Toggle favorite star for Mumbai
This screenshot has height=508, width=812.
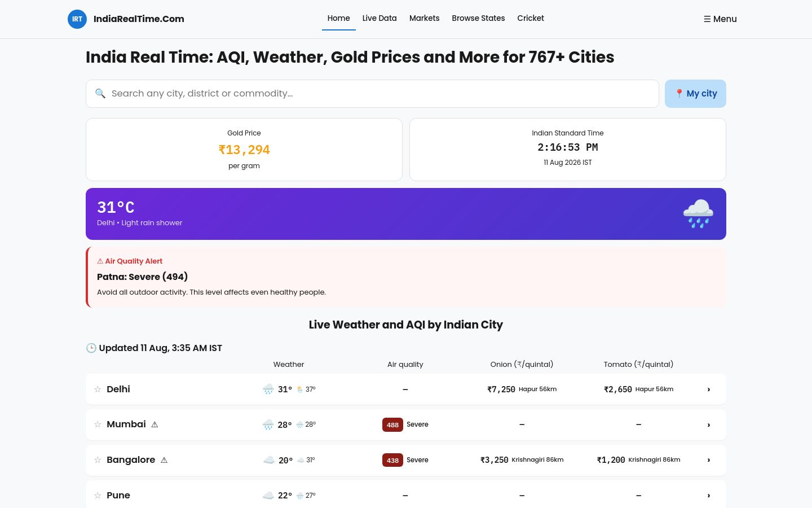pyautogui.click(x=98, y=424)
